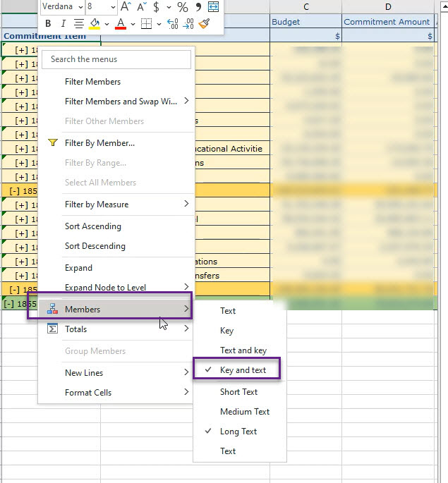Apply the percent style format
This screenshot has width=448, height=483.
click(x=183, y=6)
